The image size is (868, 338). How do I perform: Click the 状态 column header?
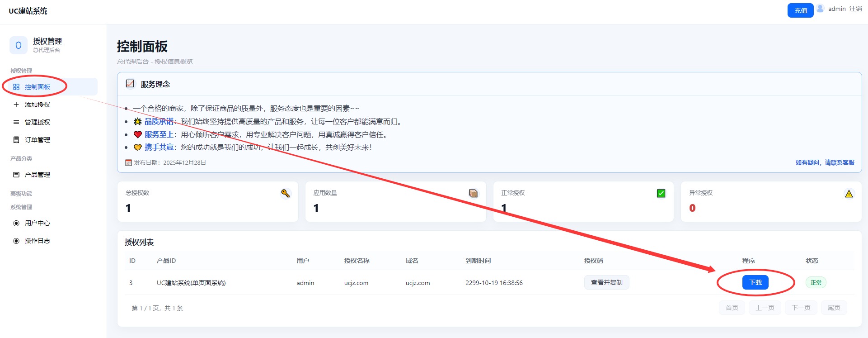pyautogui.click(x=812, y=261)
